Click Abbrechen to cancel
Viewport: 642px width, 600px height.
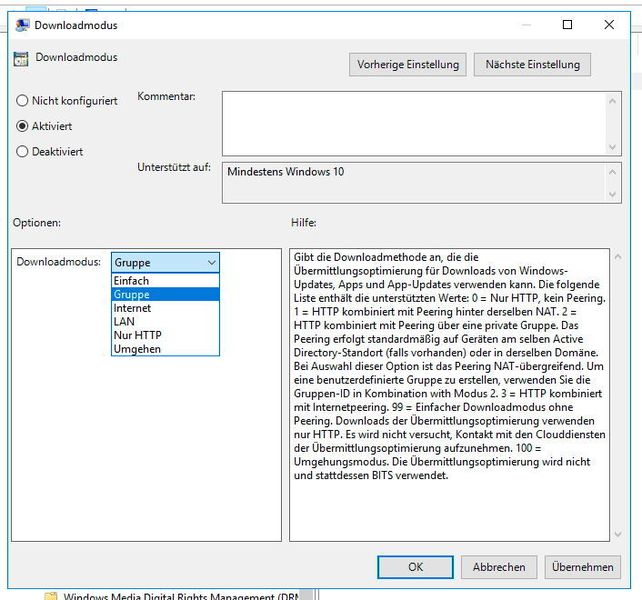pos(499,567)
